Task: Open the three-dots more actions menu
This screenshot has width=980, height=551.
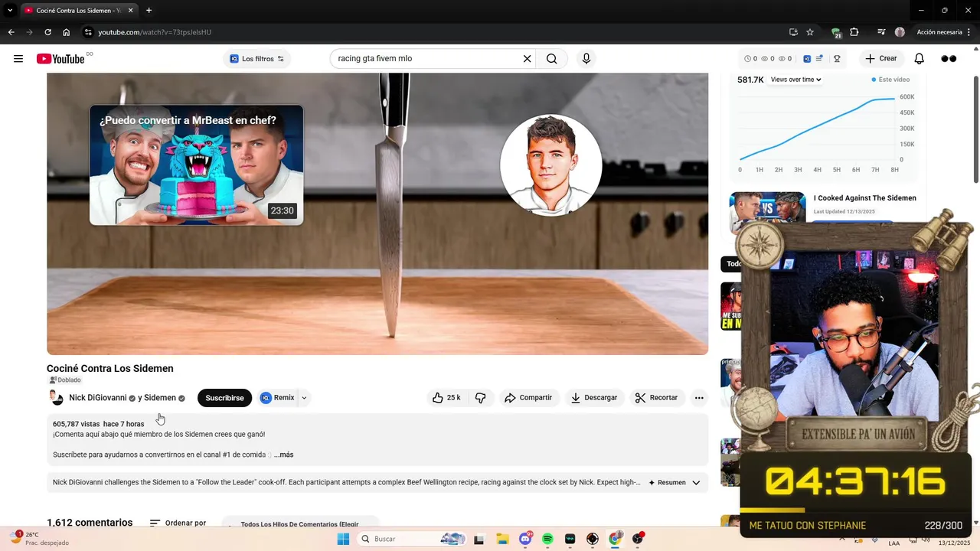Action: [699, 398]
